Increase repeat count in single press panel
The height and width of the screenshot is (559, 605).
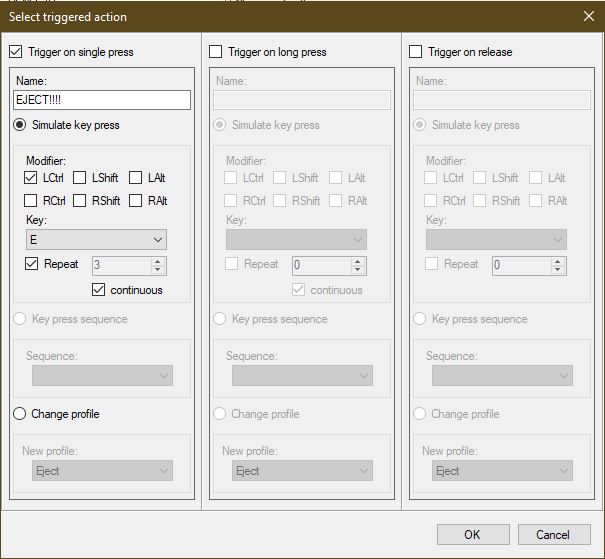[x=157, y=262]
